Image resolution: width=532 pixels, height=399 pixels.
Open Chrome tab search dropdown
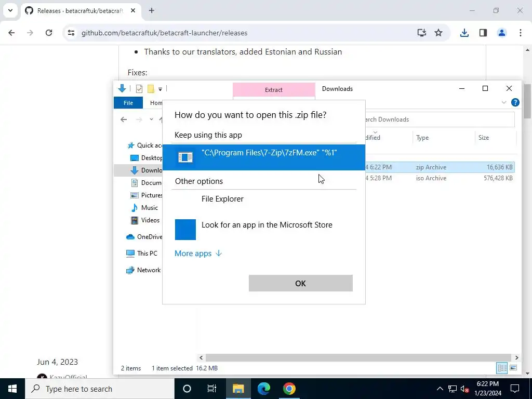(10, 10)
